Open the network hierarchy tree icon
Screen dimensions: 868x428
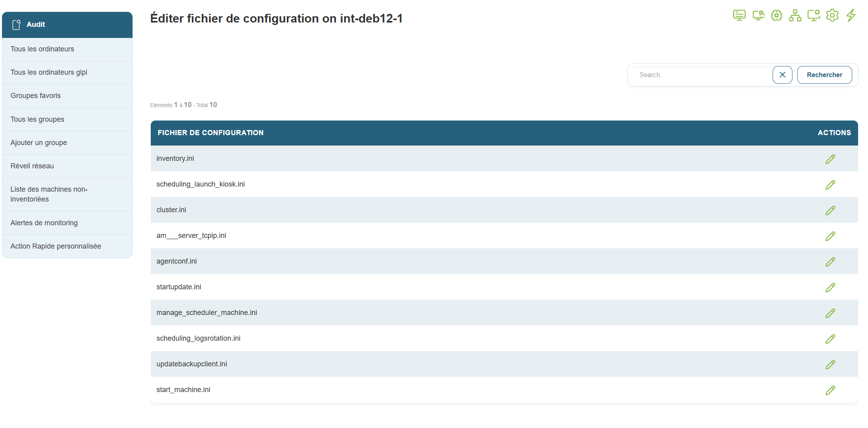click(x=795, y=15)
